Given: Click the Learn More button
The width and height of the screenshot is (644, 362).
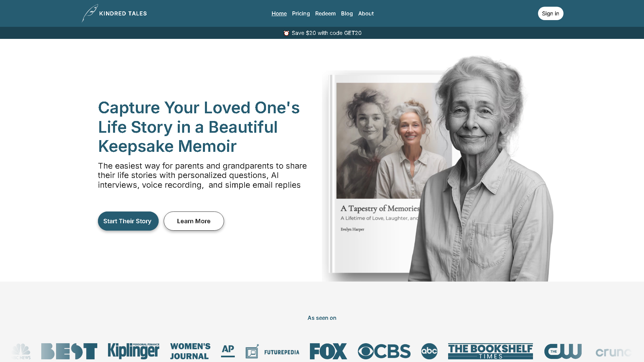Looking at the screenshot, I should tap(194, 221).
